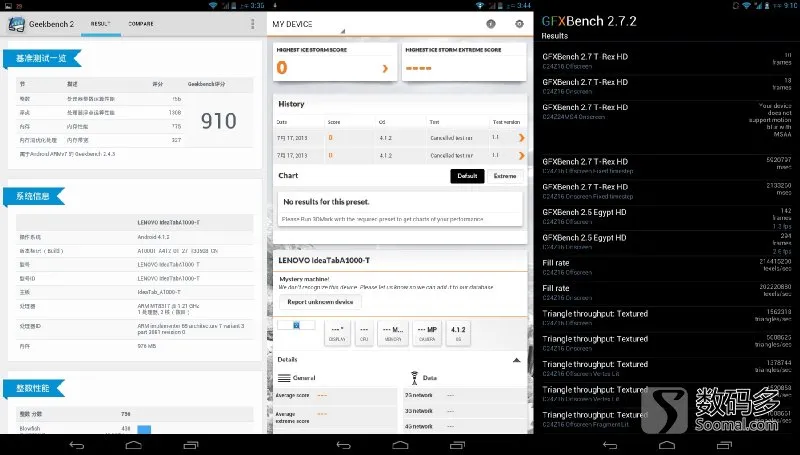Select the Extreme chart preset
The image size is (800, 455).
(505, 176)
